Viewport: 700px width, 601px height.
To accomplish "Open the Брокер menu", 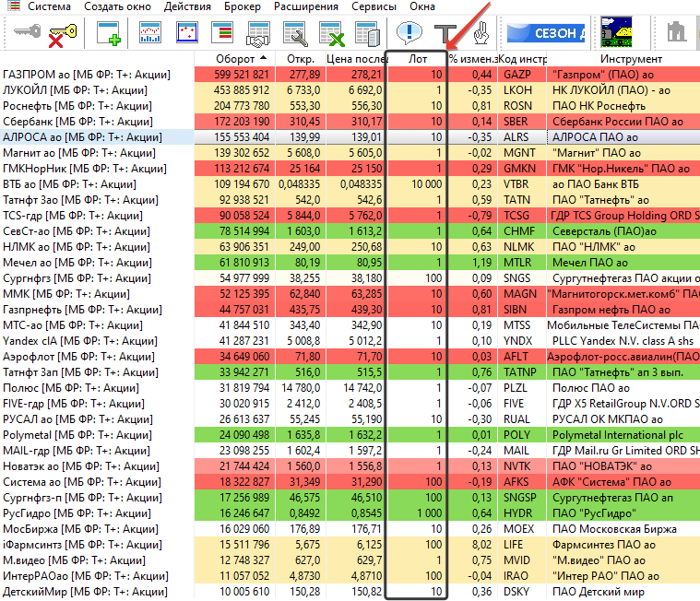I will pos(242,6).
